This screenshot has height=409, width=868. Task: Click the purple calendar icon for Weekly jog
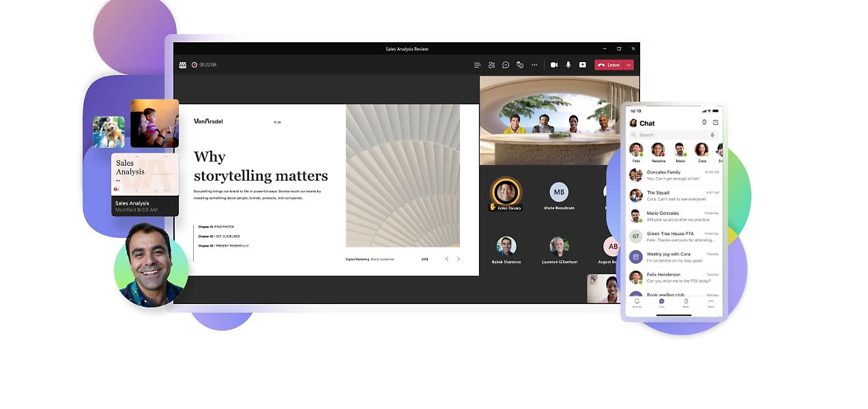[636, 257]
